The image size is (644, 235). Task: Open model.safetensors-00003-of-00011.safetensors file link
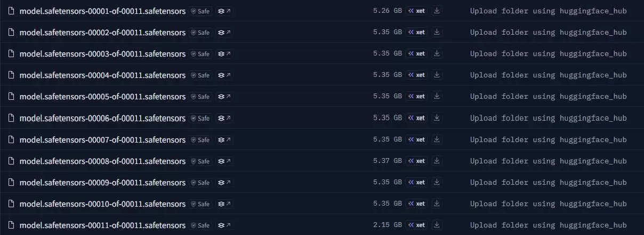coord(102,54)
